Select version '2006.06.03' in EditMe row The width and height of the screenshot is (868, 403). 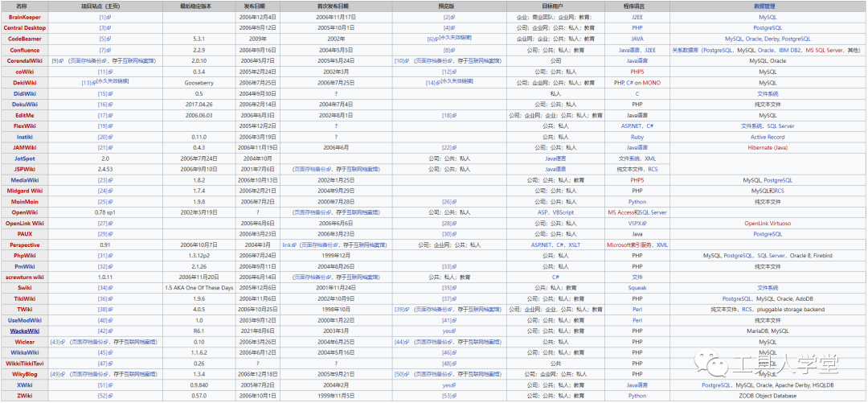(200, 115)
